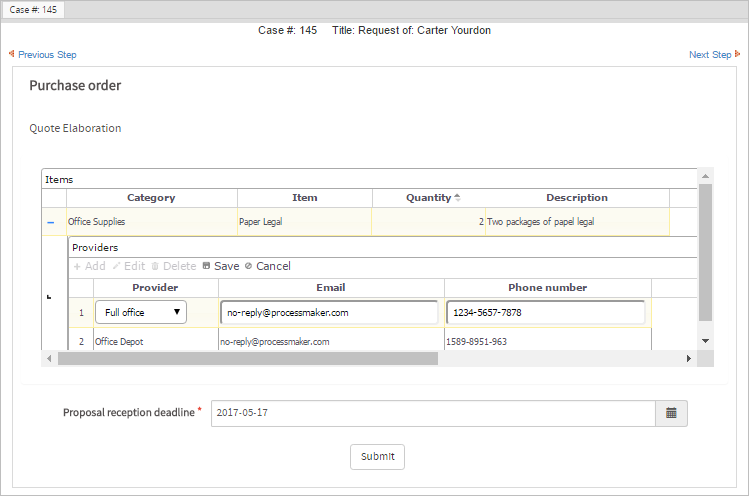Collapse the Office Supplies row subgrid
749x496 pixels.
pyautogui.click(x=51, y=222)
